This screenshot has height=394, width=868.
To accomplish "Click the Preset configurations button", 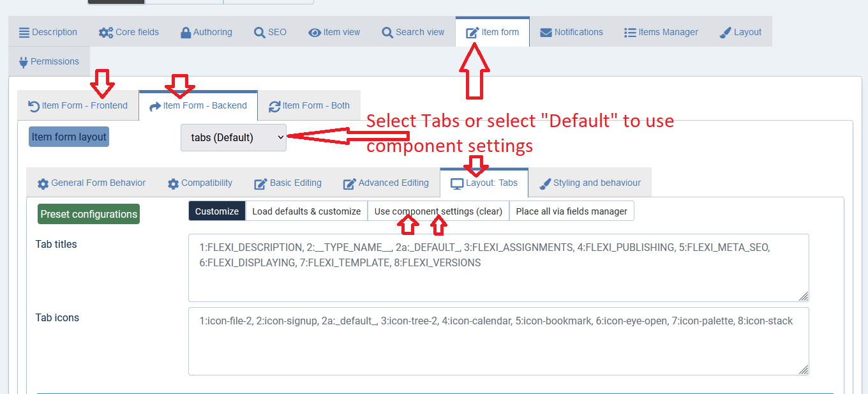I will [x=89, y=214].
